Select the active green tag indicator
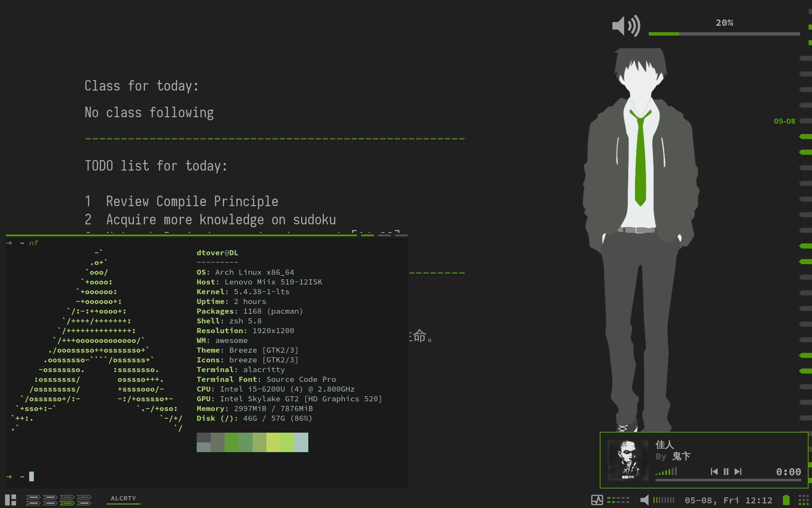The width and height of the screenshot is (812, 508). point(67,503)
